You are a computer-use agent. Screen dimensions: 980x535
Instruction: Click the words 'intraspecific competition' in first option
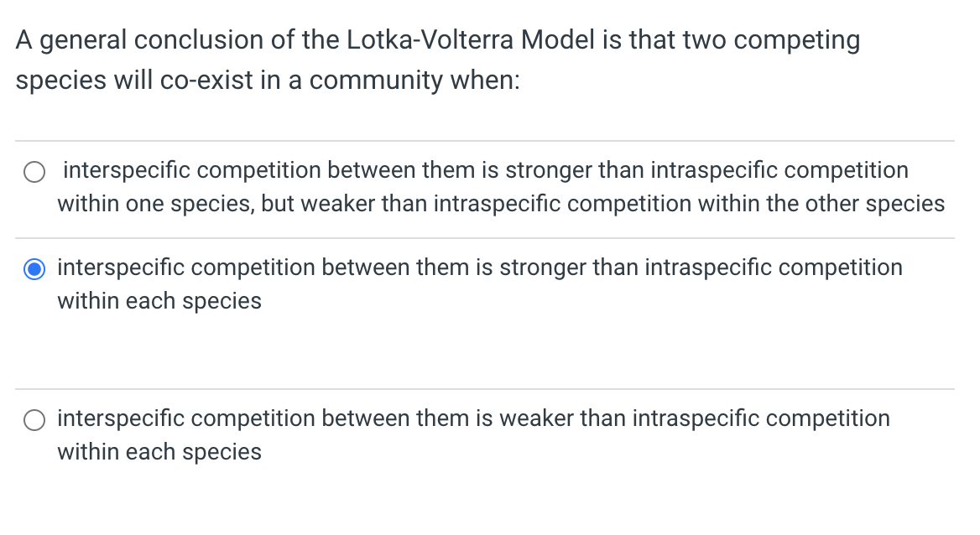[780, 169]
